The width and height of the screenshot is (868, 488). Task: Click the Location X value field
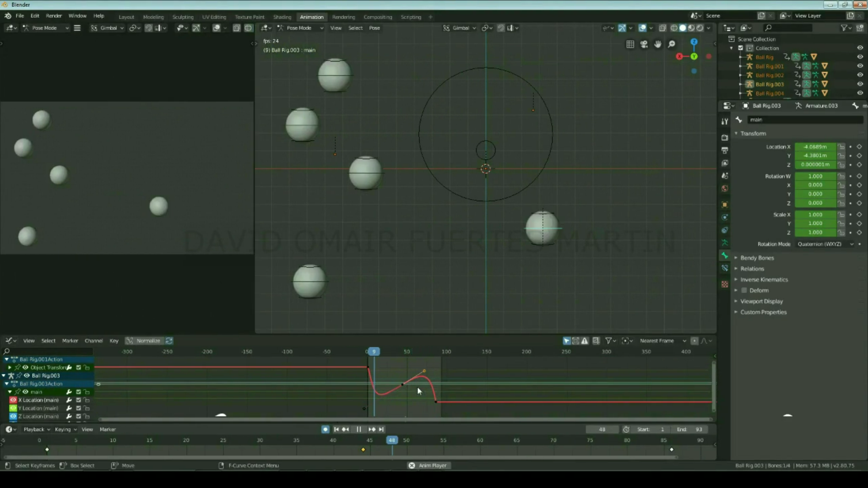pyautogui.click(x=815, y=147)
